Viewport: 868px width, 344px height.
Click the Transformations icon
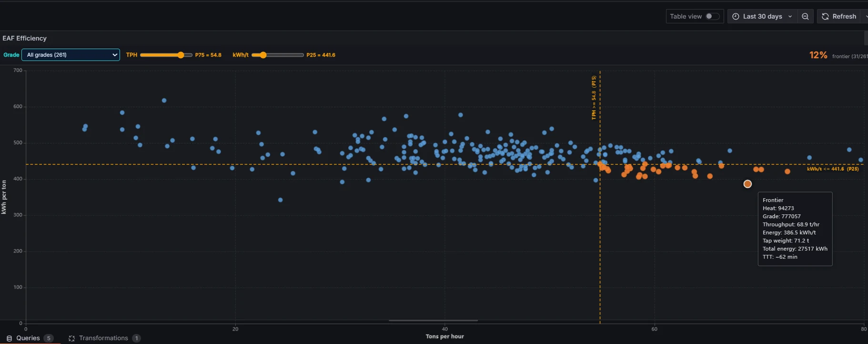point(71,338)
